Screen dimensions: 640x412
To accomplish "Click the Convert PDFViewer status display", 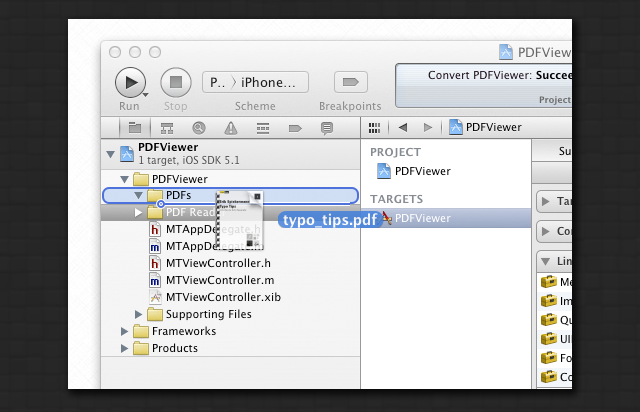I will point(484,85).
